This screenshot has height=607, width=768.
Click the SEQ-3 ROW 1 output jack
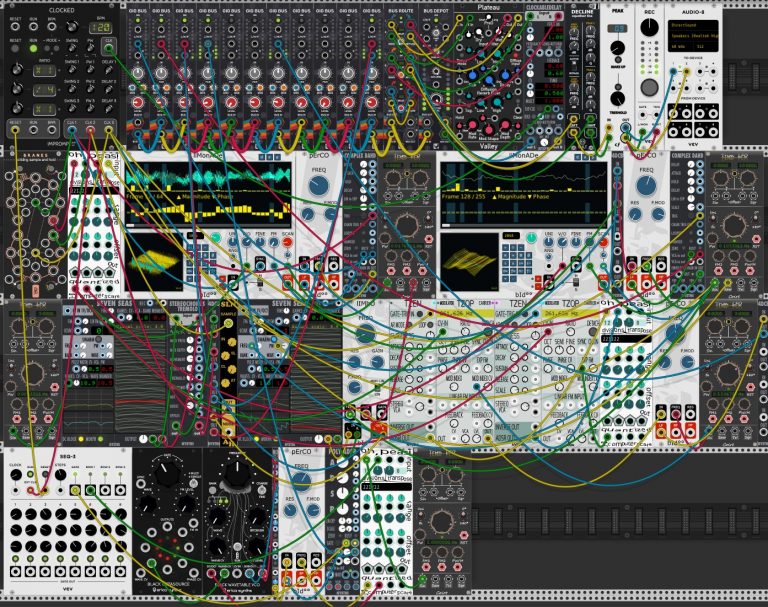pyautogui.click(x=90, y=490)
